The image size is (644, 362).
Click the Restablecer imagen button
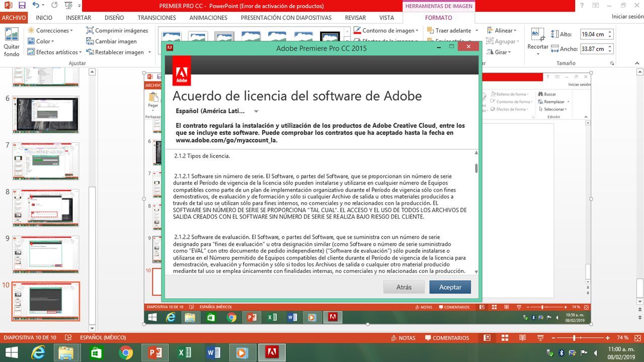coord(115,52)
